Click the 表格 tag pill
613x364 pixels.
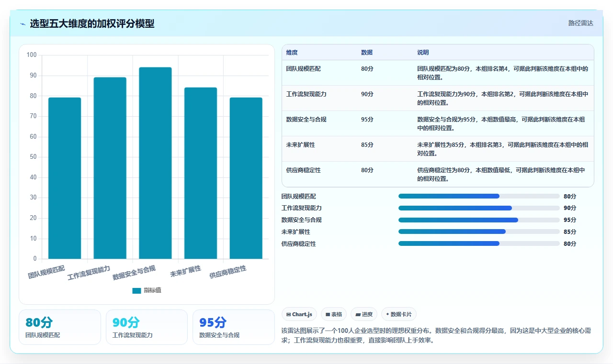[334, 314]
